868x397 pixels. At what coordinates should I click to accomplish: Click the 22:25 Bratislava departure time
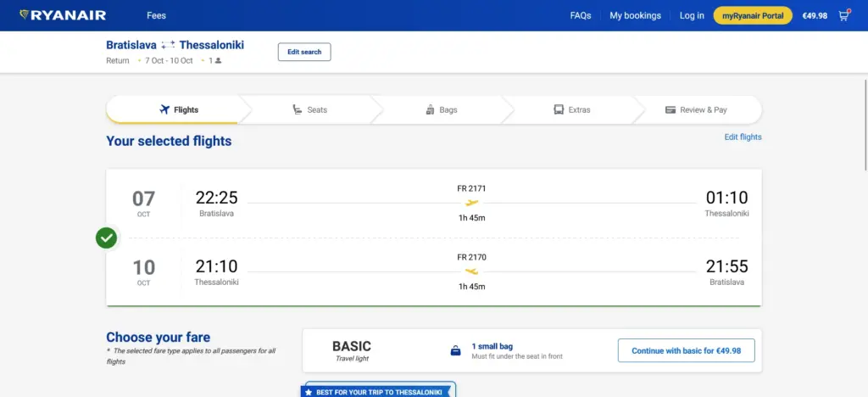point(216,198)
